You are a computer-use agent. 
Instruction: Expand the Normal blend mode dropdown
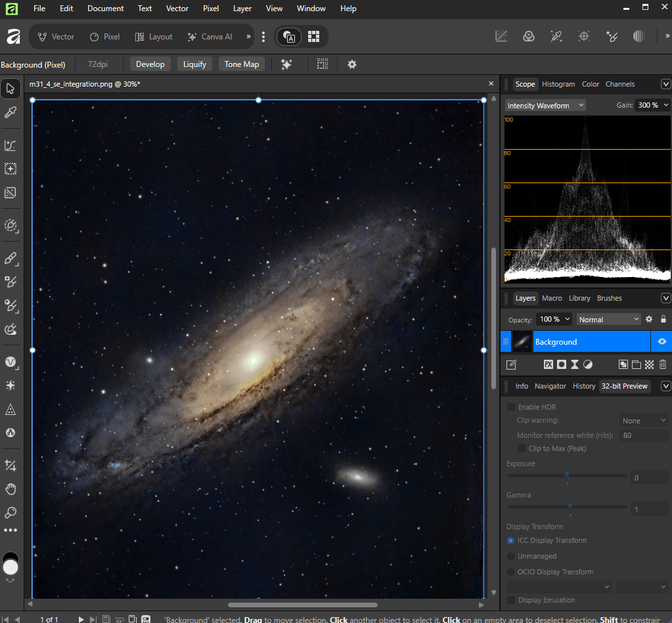click(608, 320)
